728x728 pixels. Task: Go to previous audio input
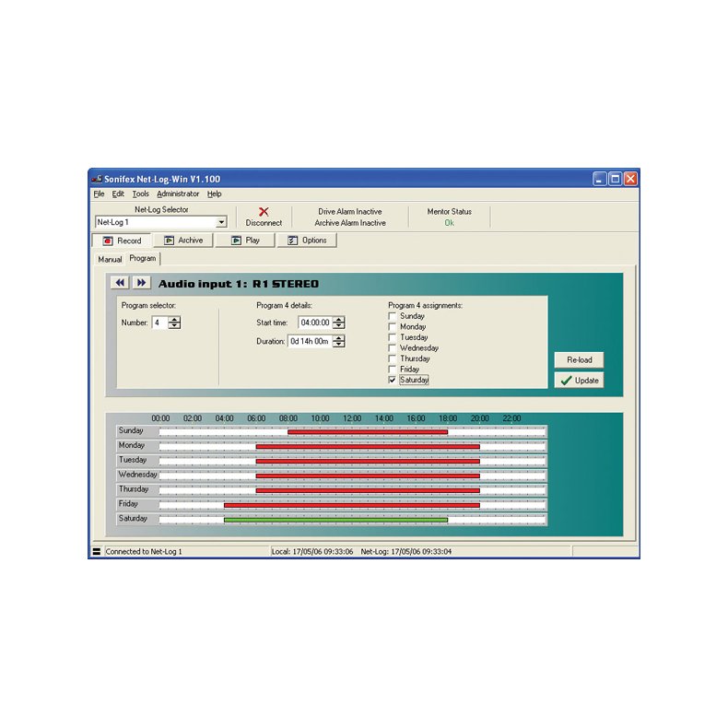click(x=120, y=282)
